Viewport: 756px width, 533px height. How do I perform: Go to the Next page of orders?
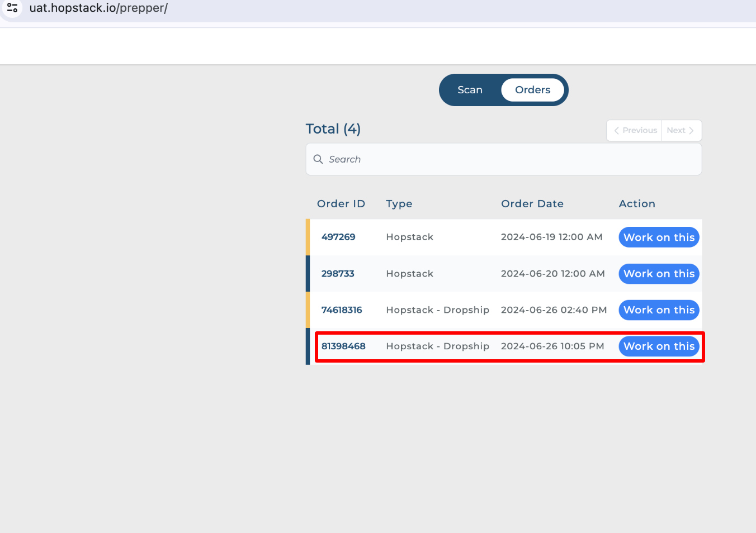point(681,130)
